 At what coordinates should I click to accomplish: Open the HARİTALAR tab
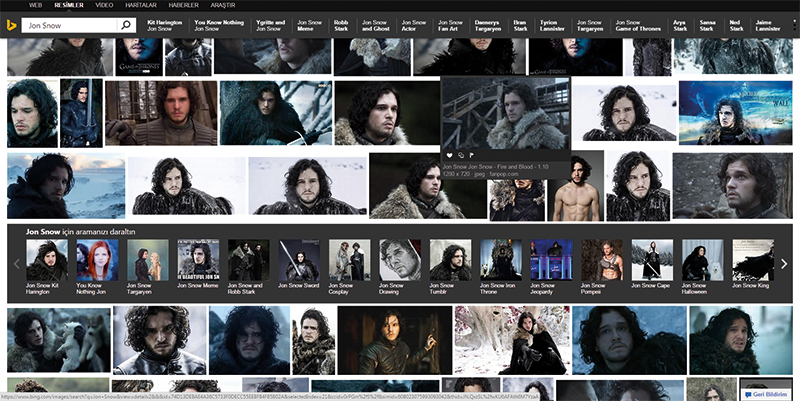pos(141,5)
